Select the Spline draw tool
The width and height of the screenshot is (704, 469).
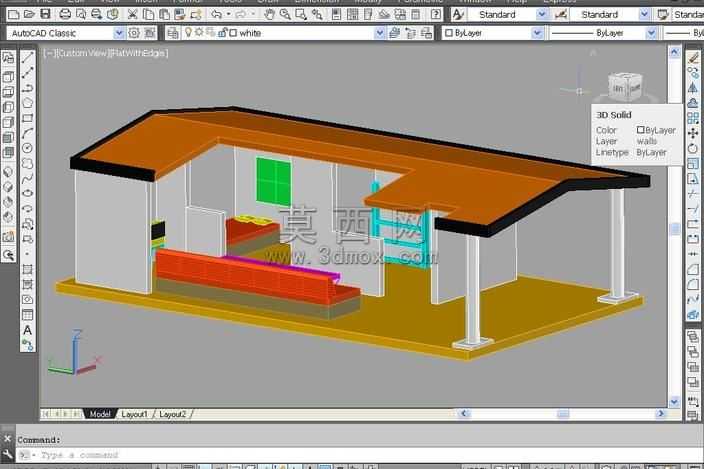click(x=27, y=179)
